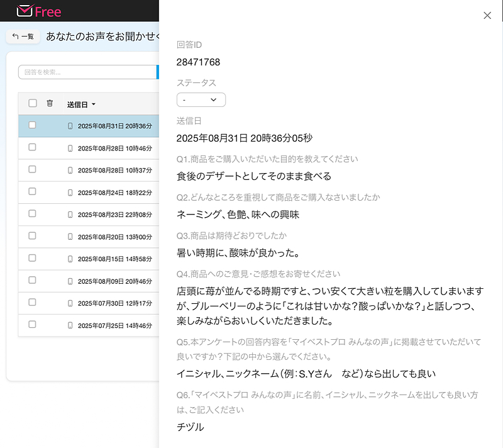503x448 pixels.
Task: Click phone icon on 08月09日 20時46分 row
Action: (70, 281)
